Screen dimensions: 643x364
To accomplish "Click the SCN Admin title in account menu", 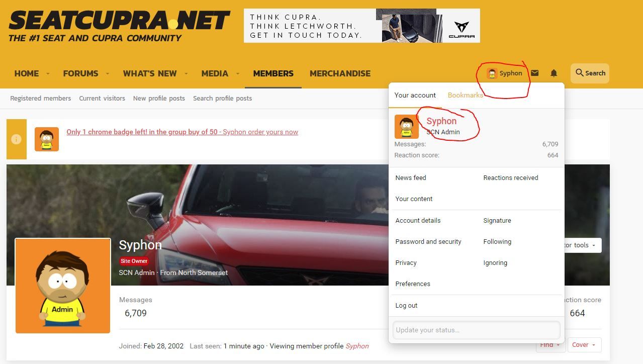I will pos(443,132).
